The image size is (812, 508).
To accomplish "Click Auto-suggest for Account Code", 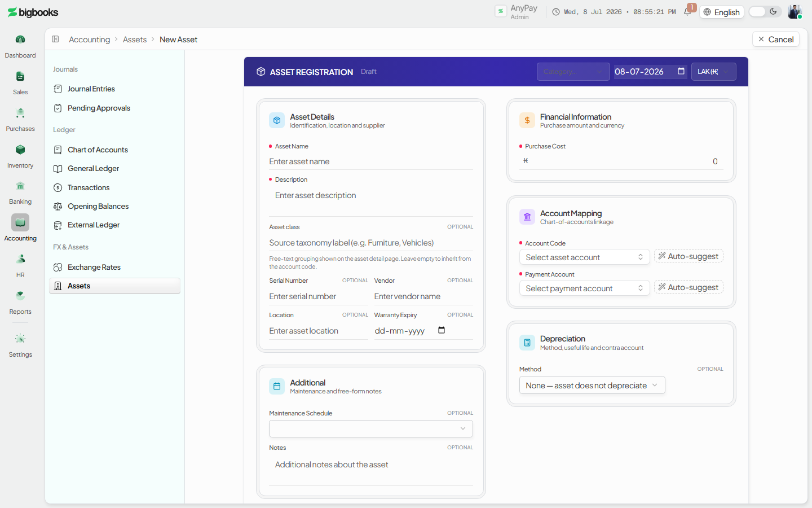I will tap(689, 256).
